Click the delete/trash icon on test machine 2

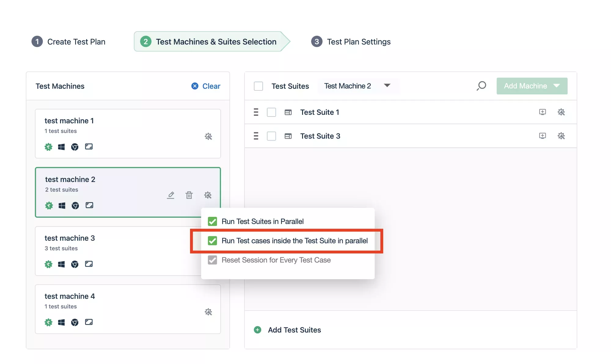click(189, 195)
